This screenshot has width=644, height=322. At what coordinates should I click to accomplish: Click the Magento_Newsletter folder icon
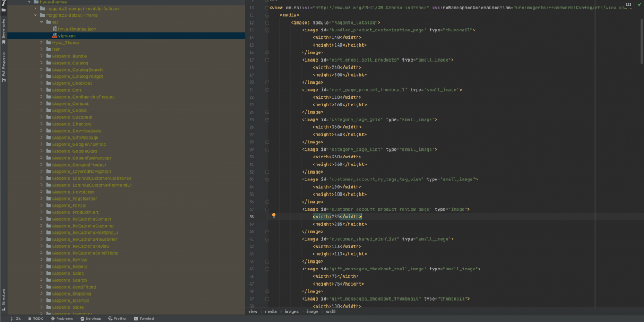[48, 192]
